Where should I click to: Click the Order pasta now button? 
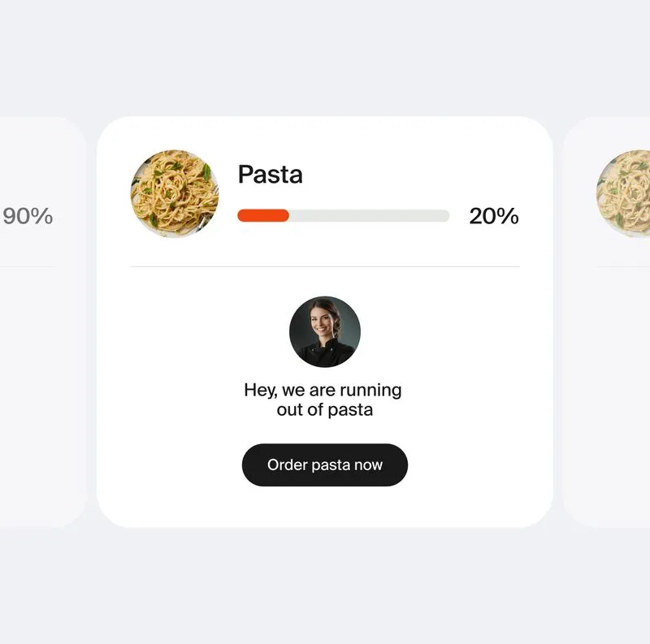coord(324,465)
